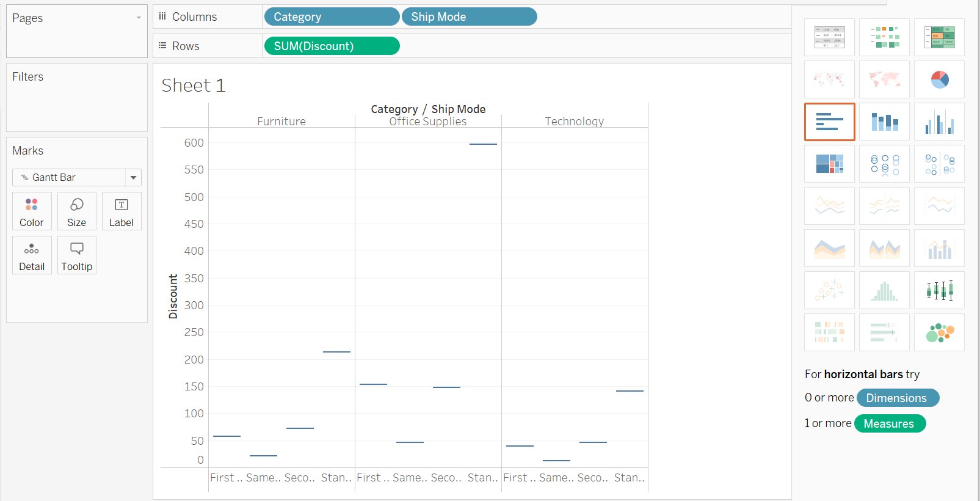Screen dimensions: 980x501
Task: Select the pie chart in Show Me
Action: pyautogui.click(x=939, y=79)
